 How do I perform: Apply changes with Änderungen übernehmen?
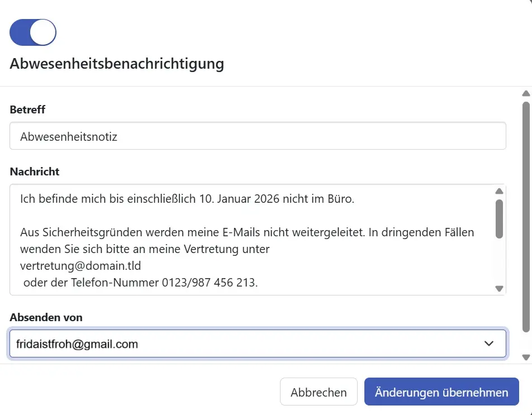tap(441, 392)
